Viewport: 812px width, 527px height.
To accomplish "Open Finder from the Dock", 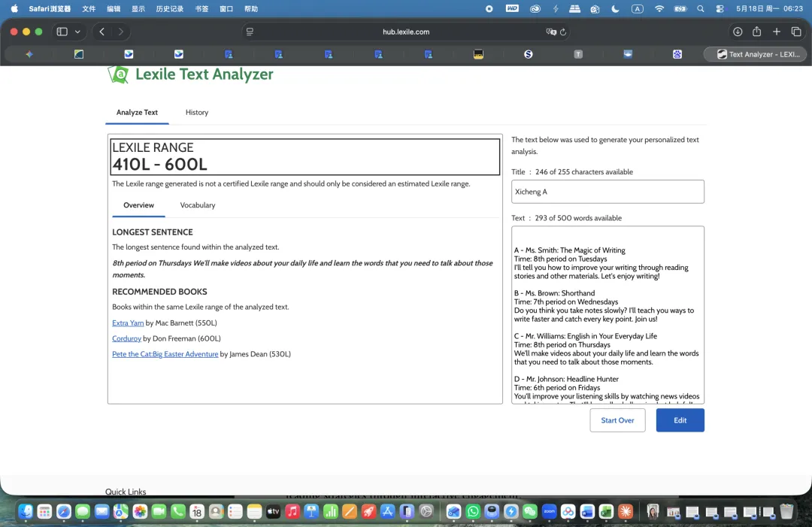I will coord(26,511).
